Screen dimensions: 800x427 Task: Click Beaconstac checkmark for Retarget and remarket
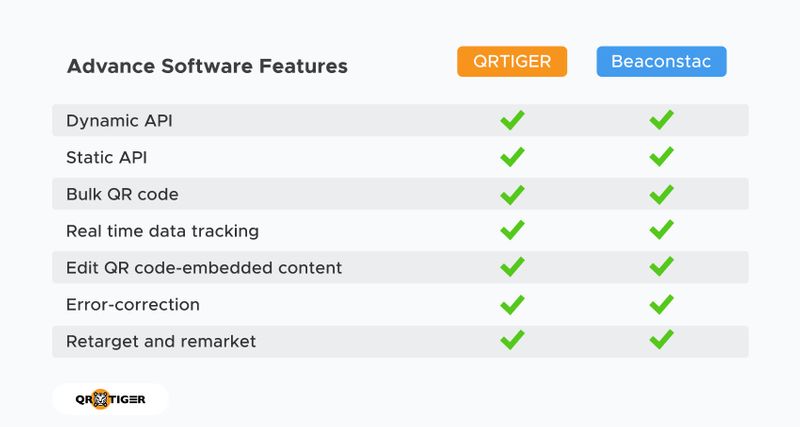[661, 340]
